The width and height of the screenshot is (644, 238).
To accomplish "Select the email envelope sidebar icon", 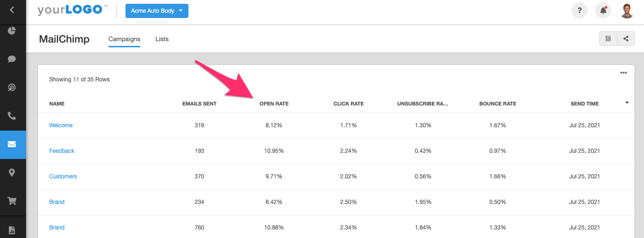I will coord(12,144).
